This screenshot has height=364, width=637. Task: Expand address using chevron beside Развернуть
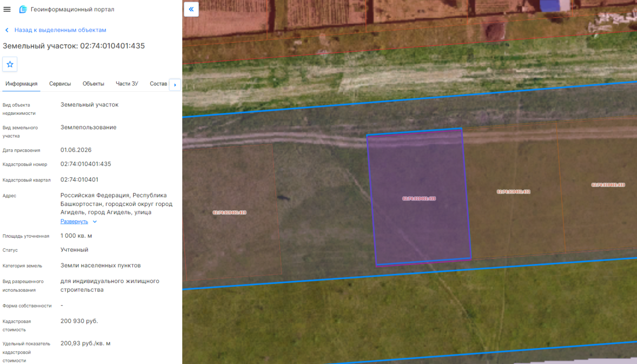(95, 222)
